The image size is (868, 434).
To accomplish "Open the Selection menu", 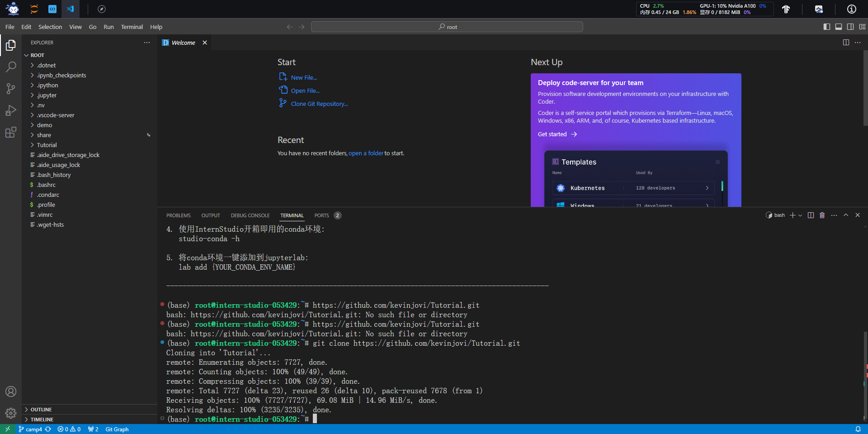I will pyautogui.click(x=50, y=27).
